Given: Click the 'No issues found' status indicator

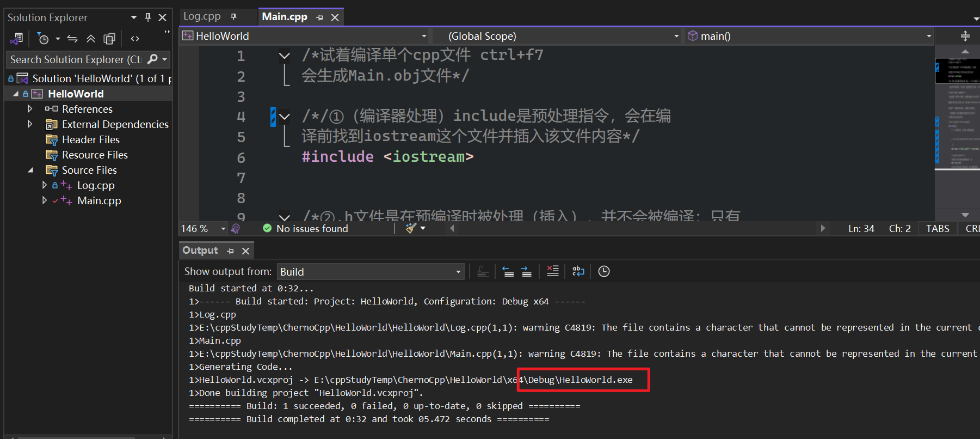Looking at the screenshot, I should click(x=305, y=228).
